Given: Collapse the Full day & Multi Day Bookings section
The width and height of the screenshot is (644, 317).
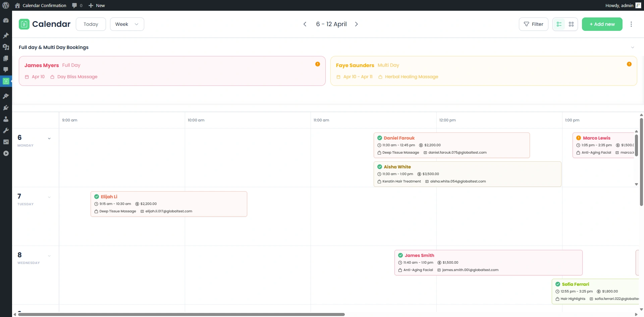Looking at the screenshot, I should (632, 47).
